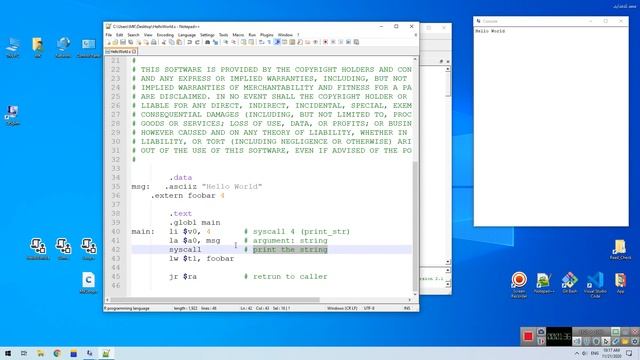Click the Save Recorded Macro toolbar icon
This screenshot has height=360, width=640.
[x=356, y=42]
